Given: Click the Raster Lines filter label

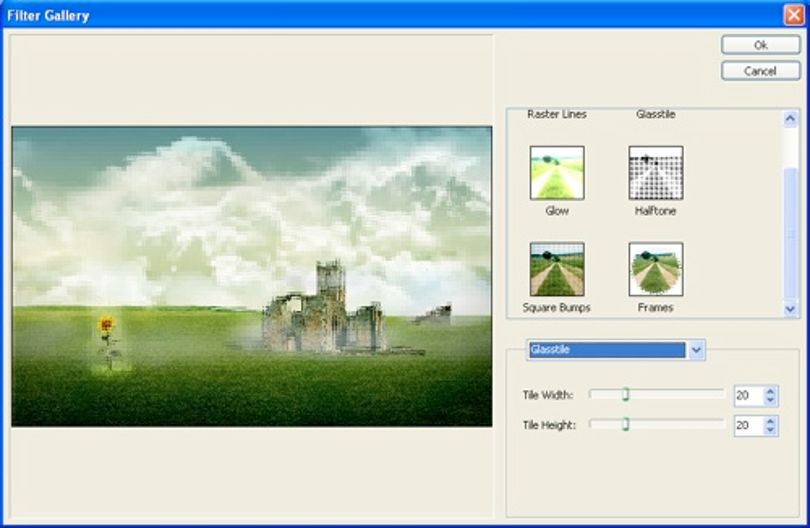Looking at the screenshot, I should coord(557,114).
